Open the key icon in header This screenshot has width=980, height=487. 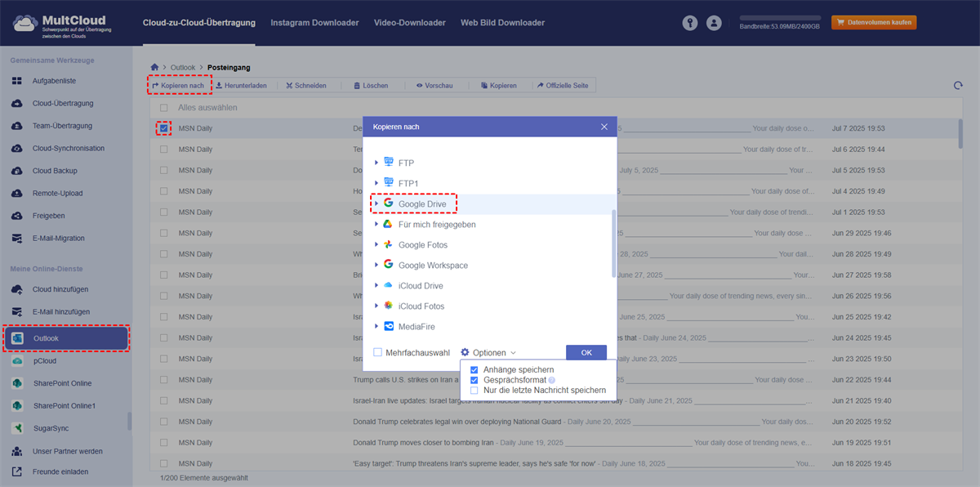tap(692, 23)
